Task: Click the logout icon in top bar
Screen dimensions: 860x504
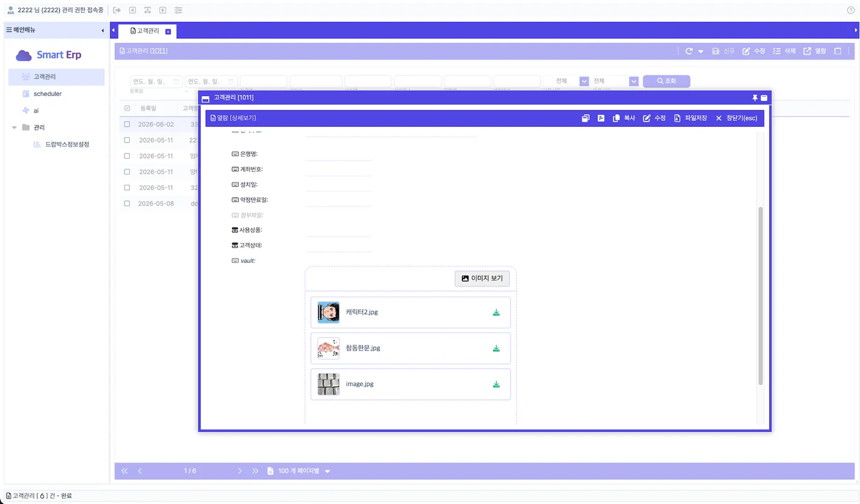Action: pos(117,10)
